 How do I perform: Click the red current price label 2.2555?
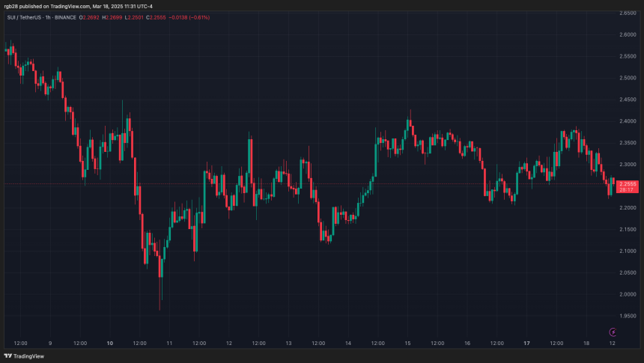click(x=628, y=184)
